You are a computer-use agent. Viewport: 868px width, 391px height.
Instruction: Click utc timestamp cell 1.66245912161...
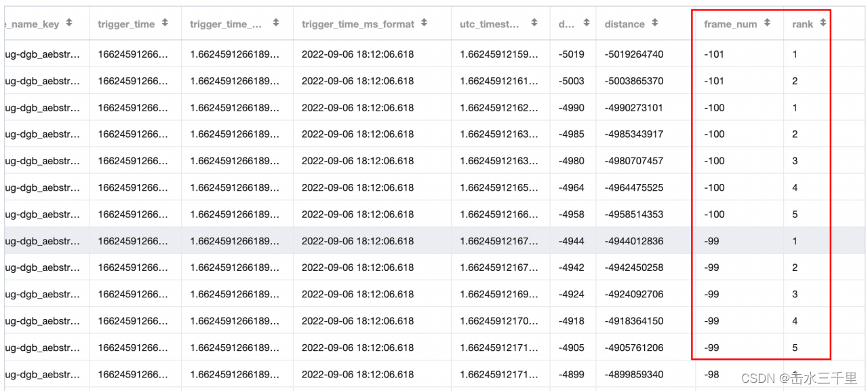500,81
